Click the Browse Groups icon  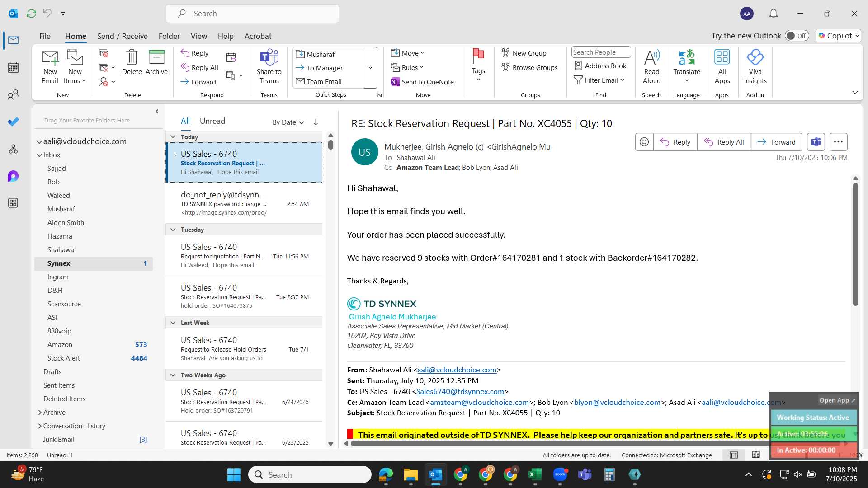pos(529,67)
